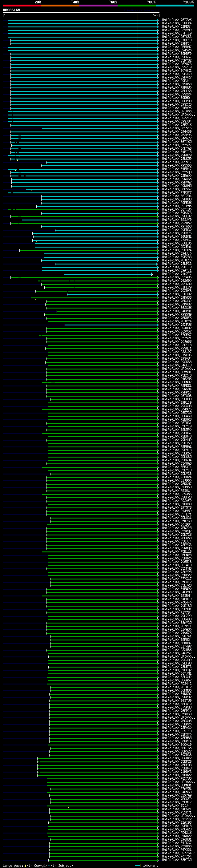
Task: Select hit UniRef100_B9HFI4
Action: pos(176,43)
